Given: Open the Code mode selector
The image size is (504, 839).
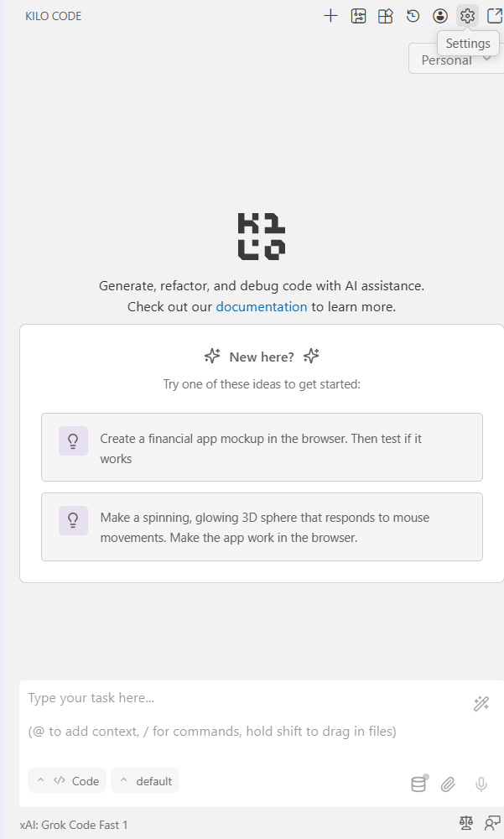Looking at the screenshot, I should pyautogui.click(x=67, y=781).
